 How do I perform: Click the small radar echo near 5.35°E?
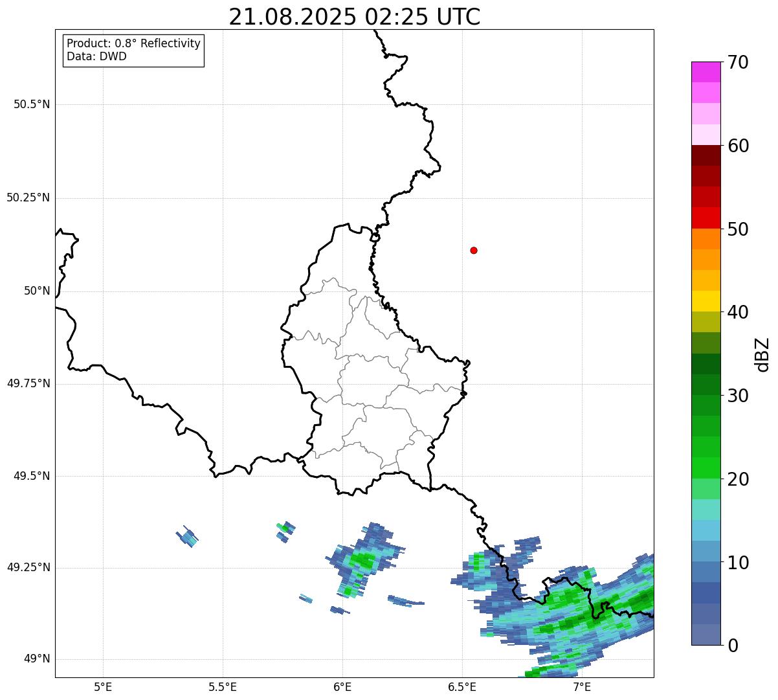coord(187,537)
